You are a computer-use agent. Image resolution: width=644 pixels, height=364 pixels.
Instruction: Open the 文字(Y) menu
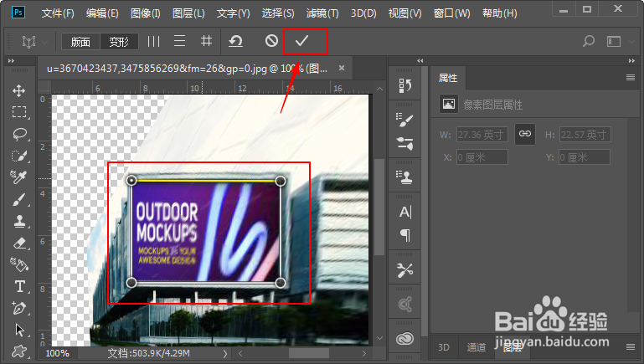point(234,13)
